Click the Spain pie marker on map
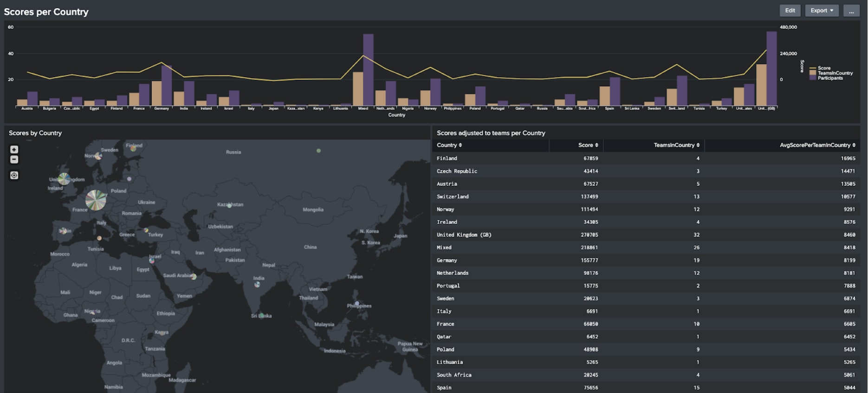Image resolution: width=868 pixels, height=393 pixels. point(64,231)
